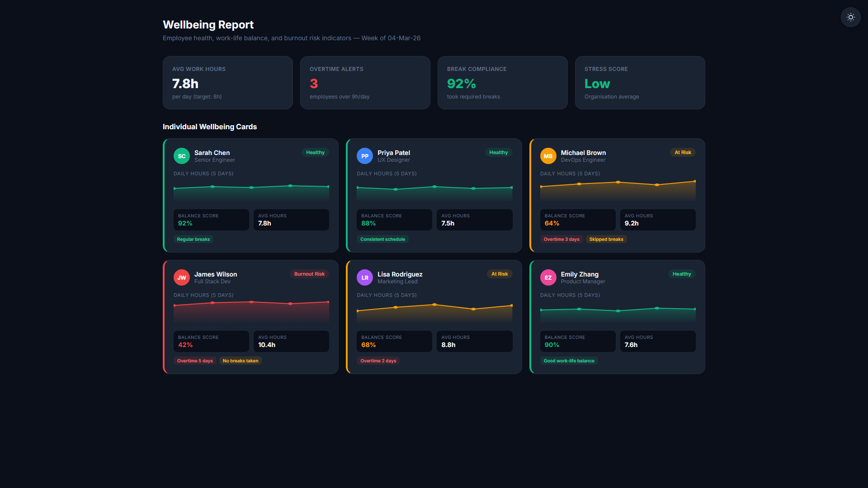Viewport: 868px width, 488px height.
Task: Click James Wilson's daily hours chart
Action: [x=251, y=310]
